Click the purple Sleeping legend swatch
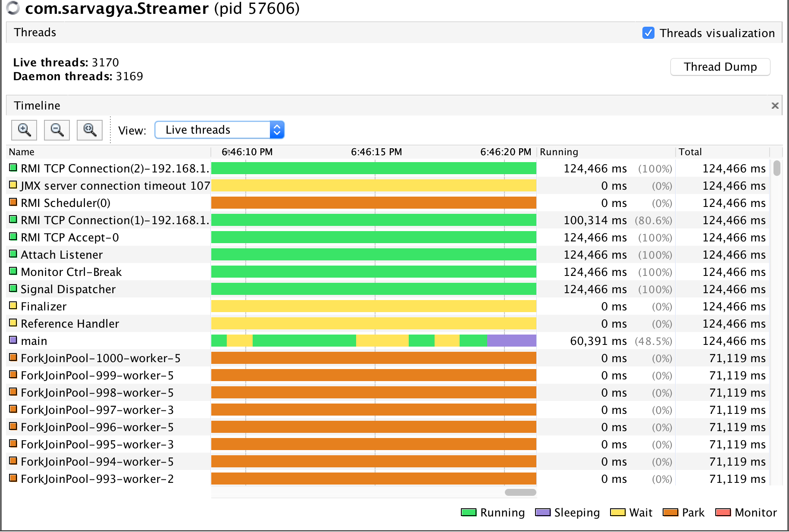789x532 pixels. 543,513
